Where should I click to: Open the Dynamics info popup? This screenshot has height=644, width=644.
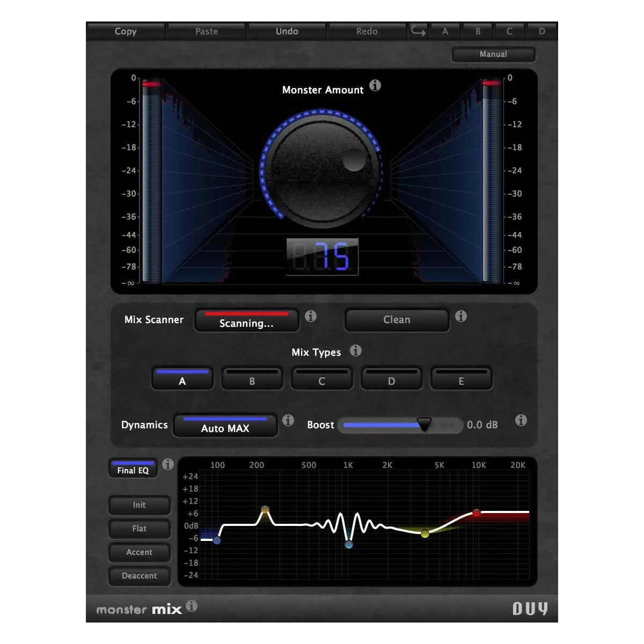(288, 421)
